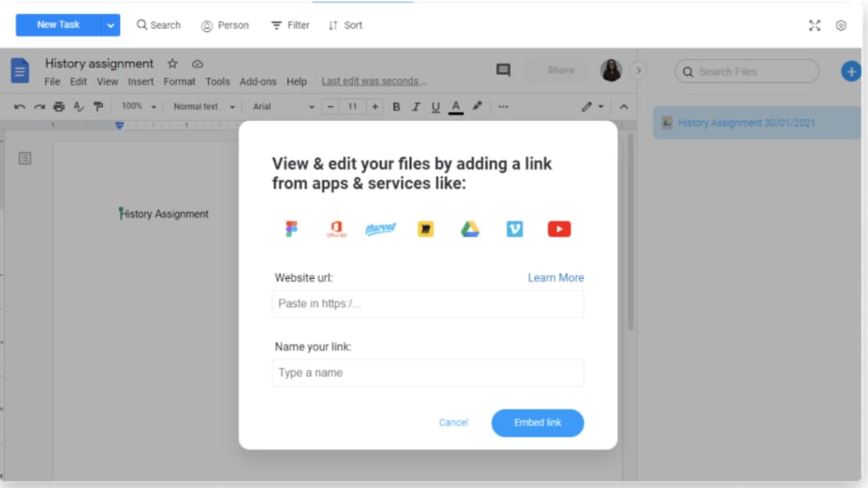The width and height of the screenshot is (868, 488).
Task: Toggle fullscreen with the expand icon
Action: [815, 25]
